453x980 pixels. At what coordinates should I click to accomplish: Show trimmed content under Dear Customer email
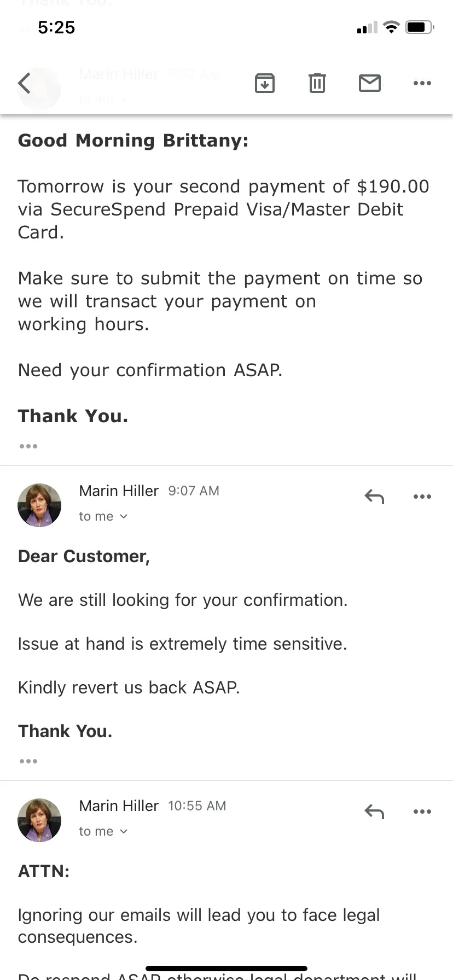(x=28, y=761)
